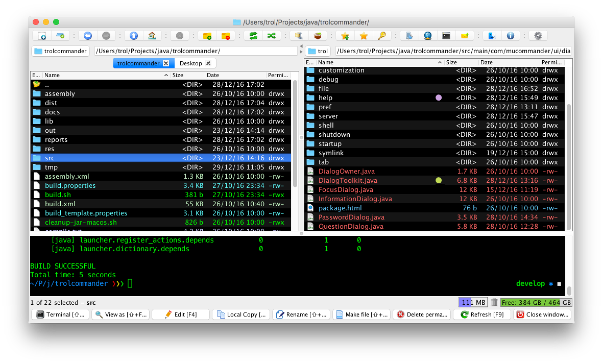Go to parent folder with up arrow

133,36
